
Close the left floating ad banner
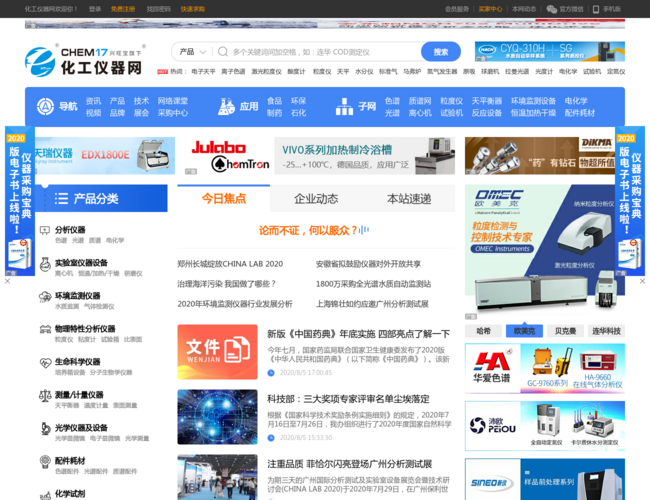(x=7, y=281)
